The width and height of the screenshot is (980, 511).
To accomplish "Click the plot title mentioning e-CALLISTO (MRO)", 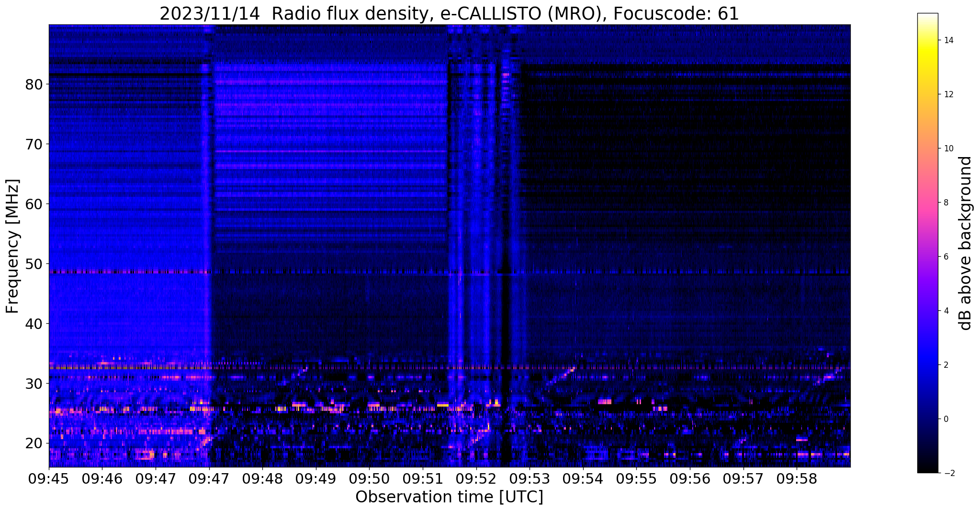I will (449, 13).
